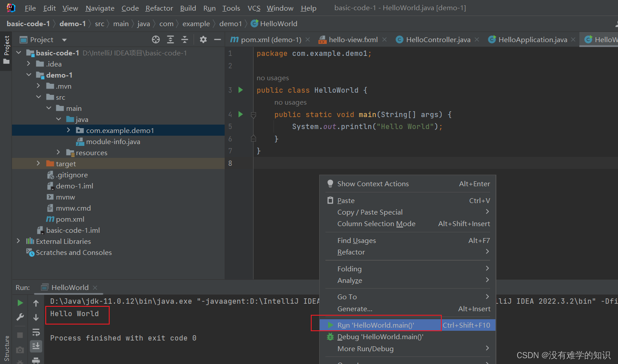Open the Refactor menu in menu bar
The width and height of the screenshot is (618, 364).
159,8
